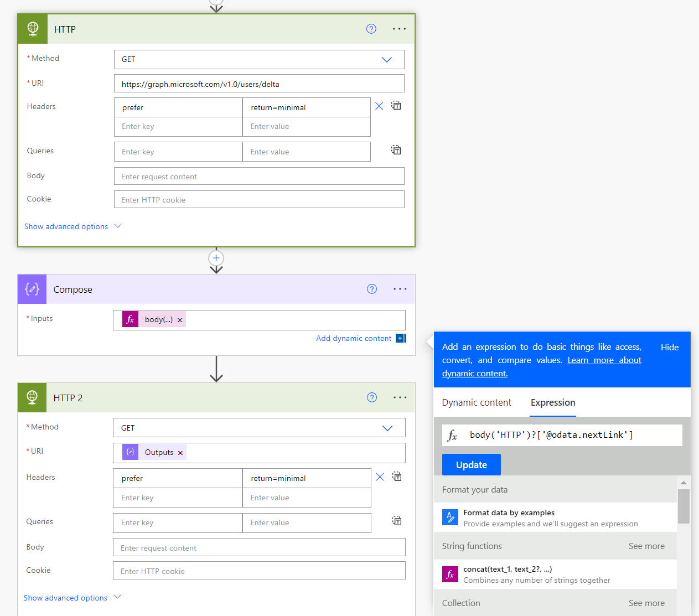Click the Compose Inputs field
The width and height of the screenshot is (699, 616).
point(259,320)
